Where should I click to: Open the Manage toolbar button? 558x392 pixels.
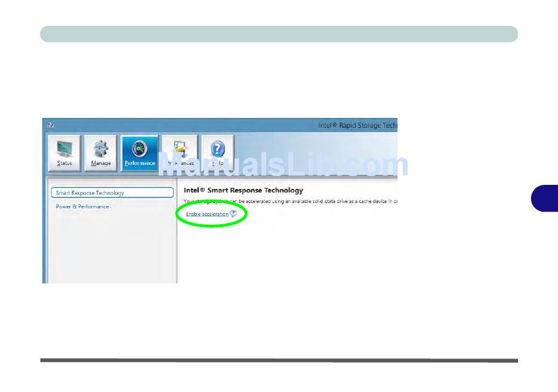(100, 153)
